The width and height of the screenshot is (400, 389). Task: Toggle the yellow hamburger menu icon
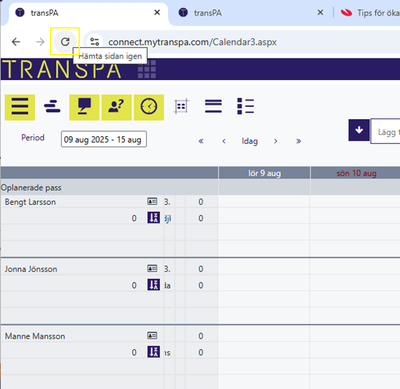pos(20,107)
